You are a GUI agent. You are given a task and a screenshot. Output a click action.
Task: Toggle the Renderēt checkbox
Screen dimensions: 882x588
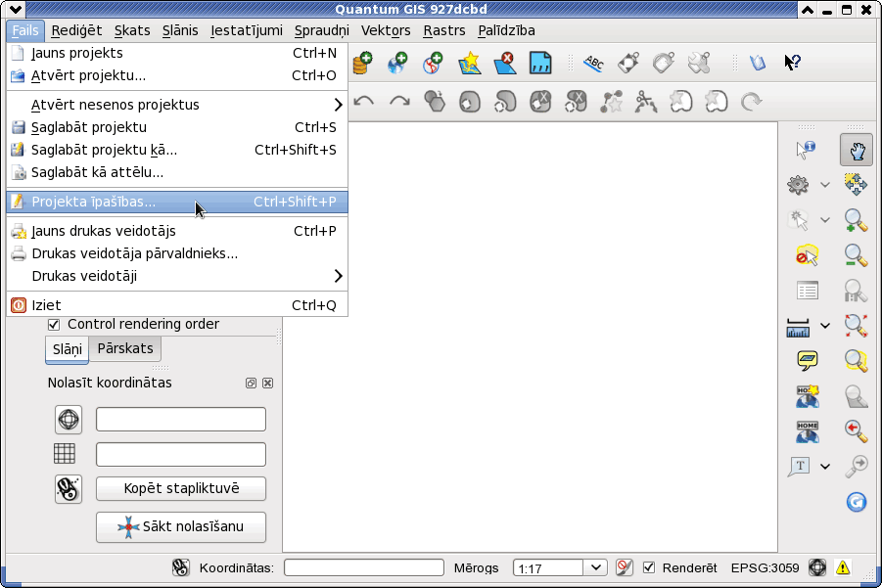click(649, 567)
